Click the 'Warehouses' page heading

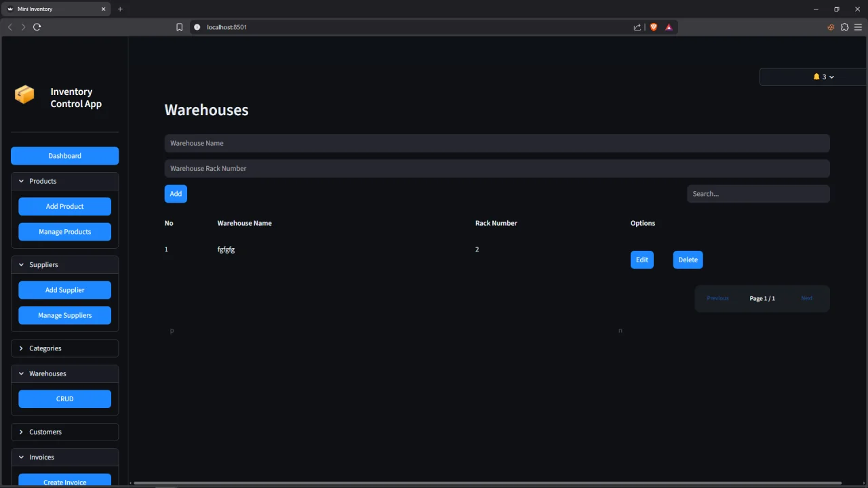point(206,110)
